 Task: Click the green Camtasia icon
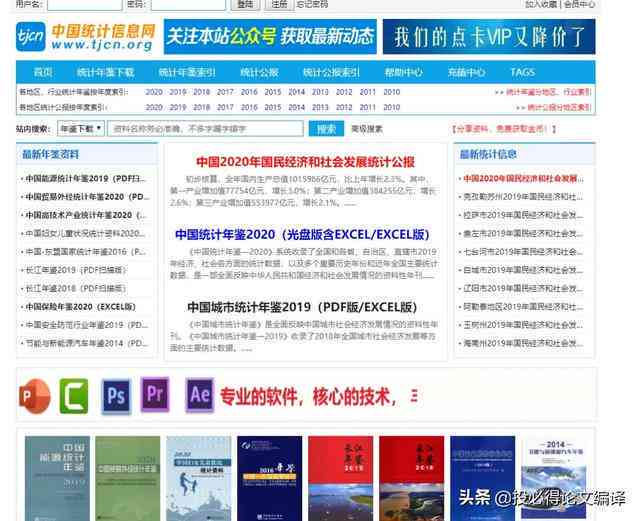coord(74,396)
